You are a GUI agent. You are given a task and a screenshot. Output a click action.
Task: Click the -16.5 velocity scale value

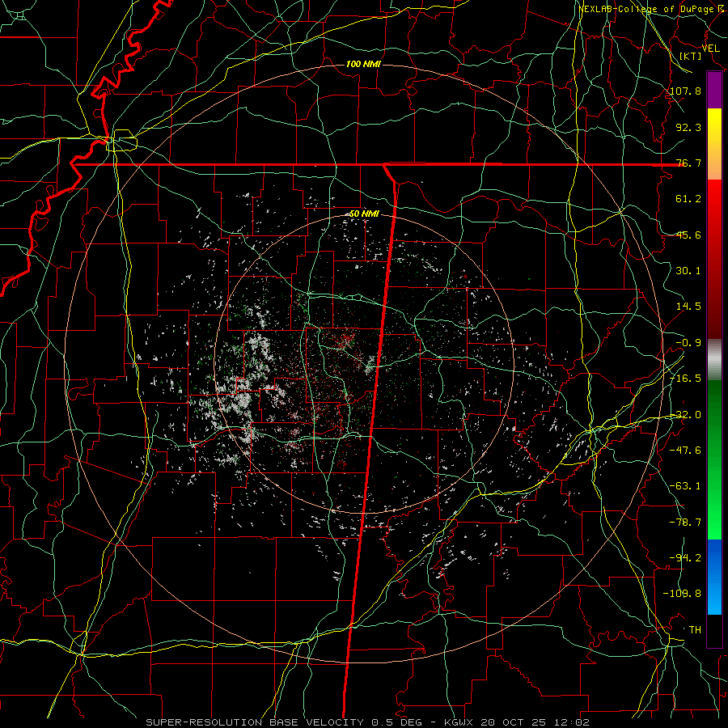click(x=686, y=379)
